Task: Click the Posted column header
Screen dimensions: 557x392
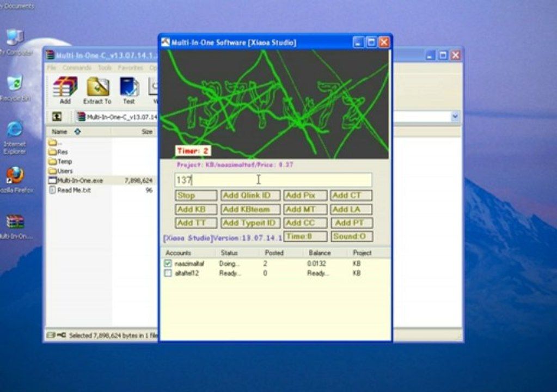Action: (280, 253)
